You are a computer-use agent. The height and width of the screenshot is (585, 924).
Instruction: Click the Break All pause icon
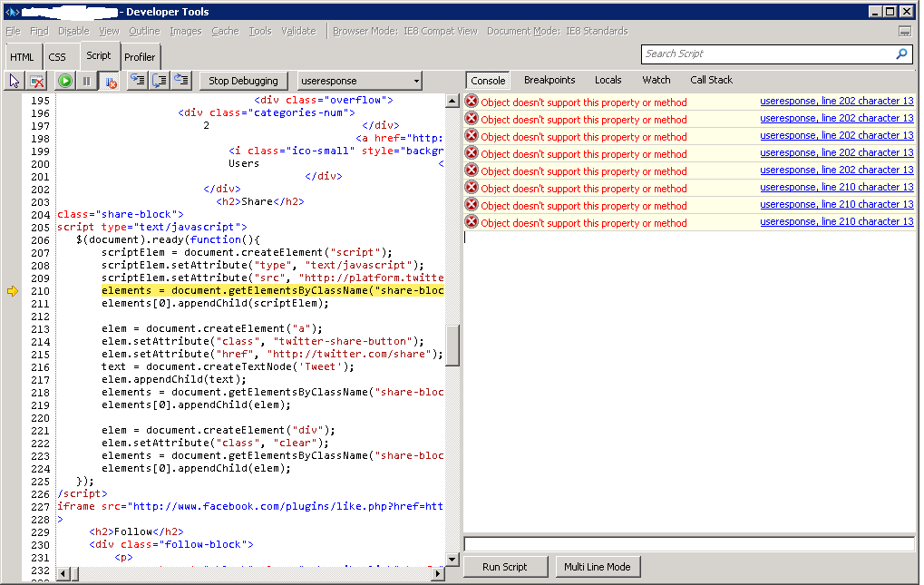click(x=87, y=81)
